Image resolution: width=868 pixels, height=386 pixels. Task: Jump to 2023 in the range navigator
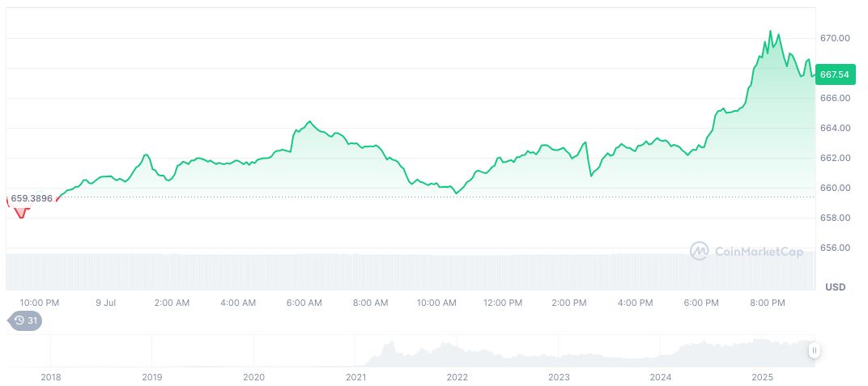pyautogui.click(x=559, y=377)
